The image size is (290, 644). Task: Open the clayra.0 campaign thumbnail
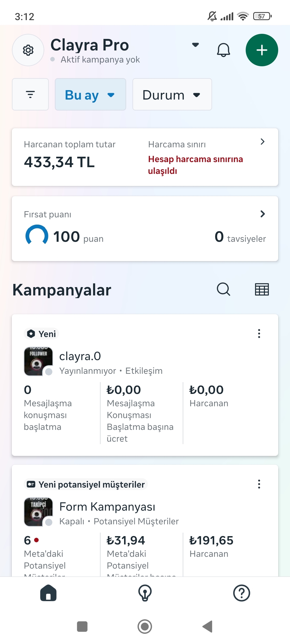38,361
